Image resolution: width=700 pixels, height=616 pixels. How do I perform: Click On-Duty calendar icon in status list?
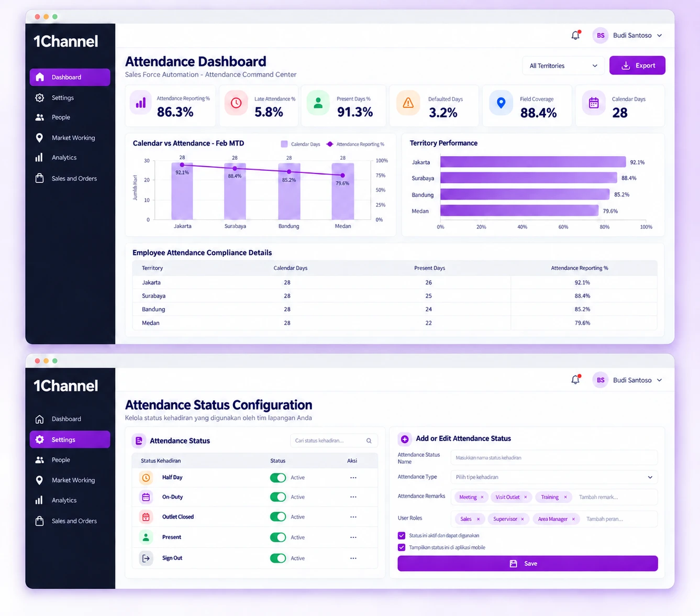(146, 497)
